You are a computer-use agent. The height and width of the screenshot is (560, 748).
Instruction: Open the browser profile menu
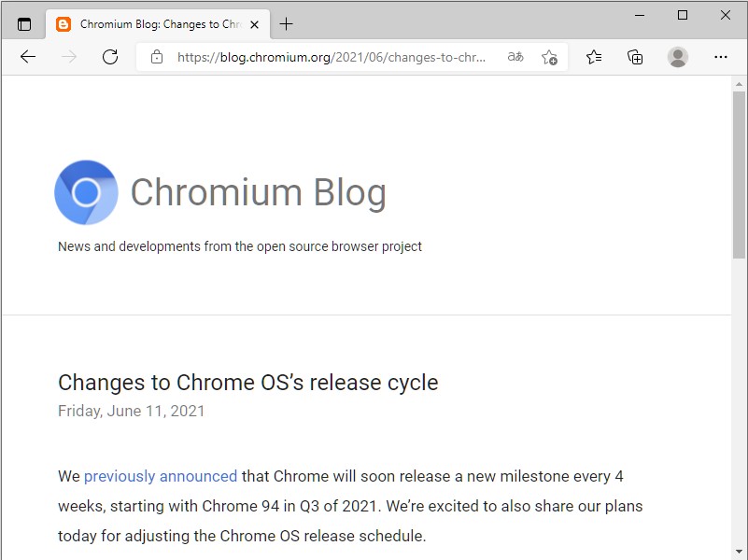click(x=677, y=57)
